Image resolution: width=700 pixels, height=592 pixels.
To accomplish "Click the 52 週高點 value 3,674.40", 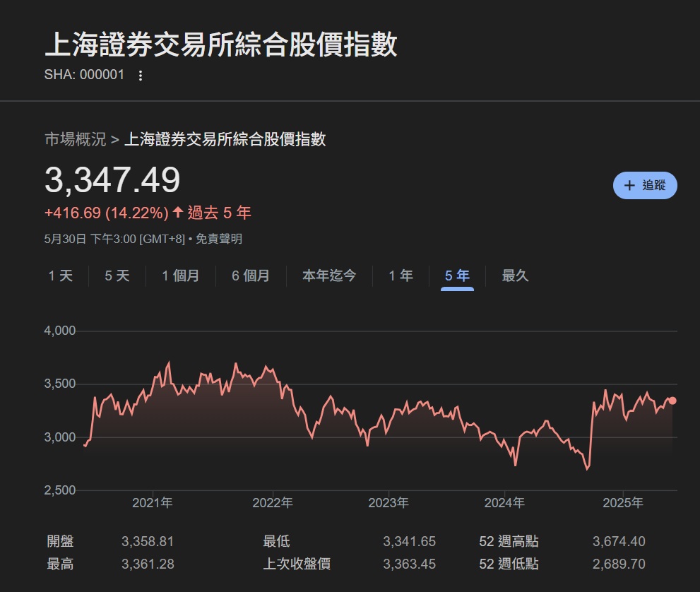I will 619,541.
